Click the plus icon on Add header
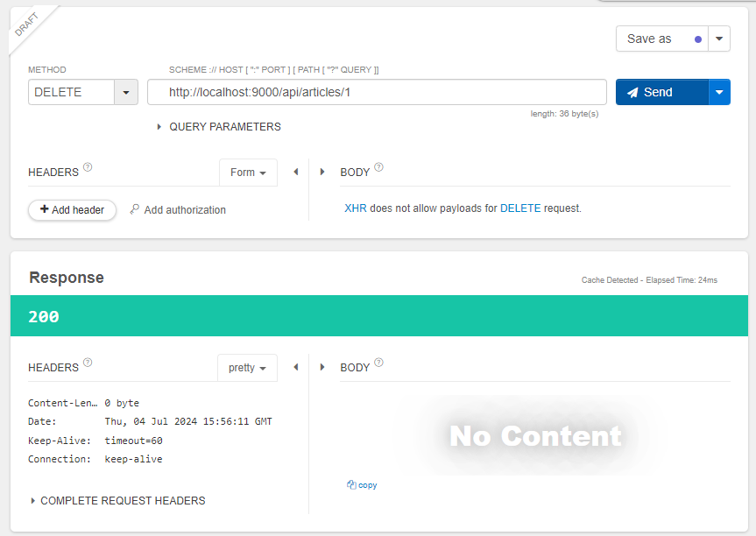Viewport: 756px width, 536px height. coord(45,209)
